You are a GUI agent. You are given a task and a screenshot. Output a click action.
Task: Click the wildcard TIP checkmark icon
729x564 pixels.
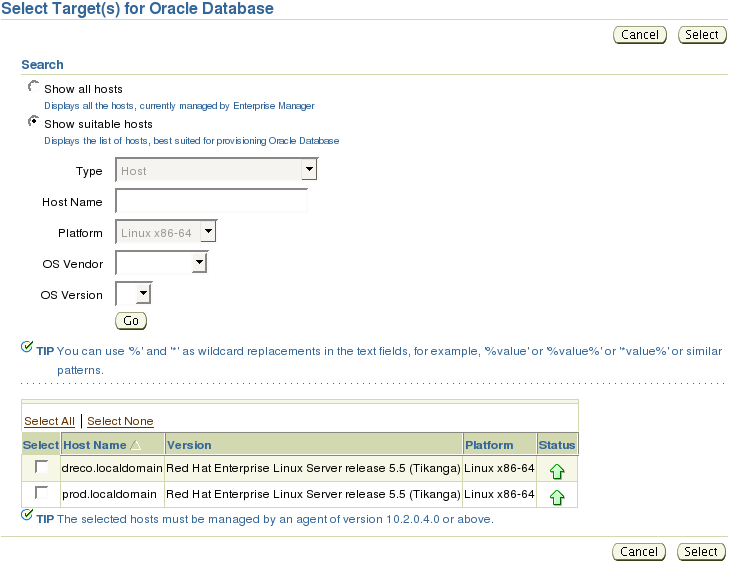(x=27, y=347)
